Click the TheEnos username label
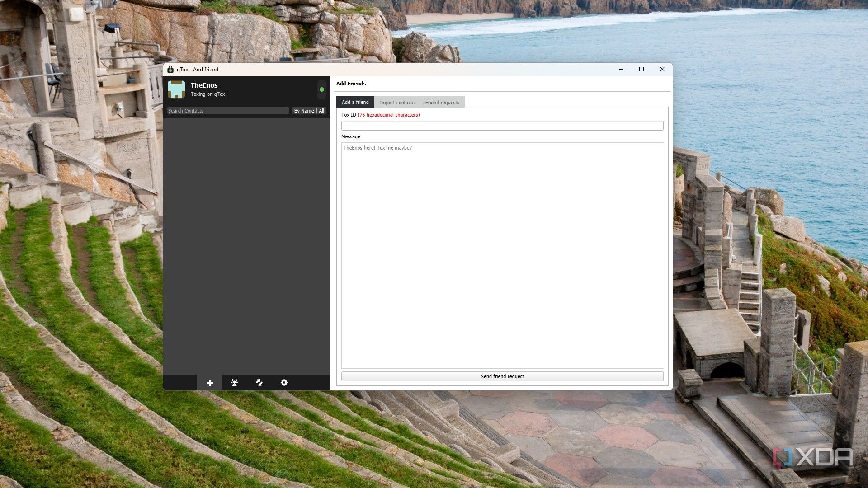Image resolution: width=868 pixels, height=488 pixels. click(204, 85)
